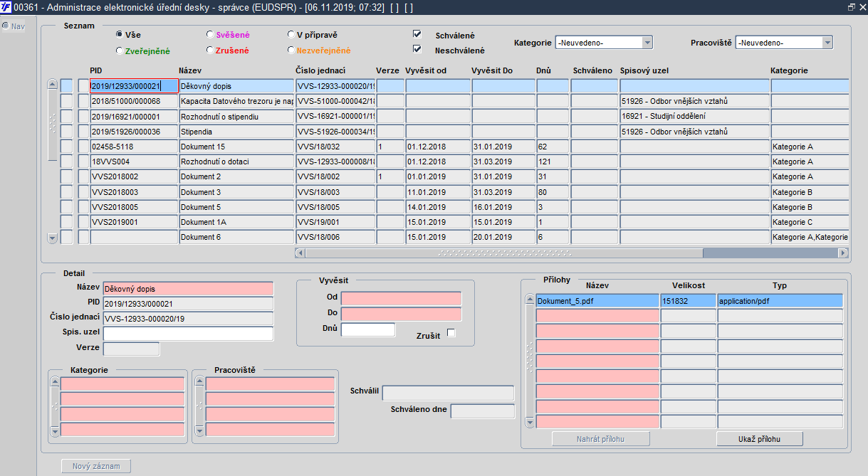Click the application icon in title bar

pos(6,6)
